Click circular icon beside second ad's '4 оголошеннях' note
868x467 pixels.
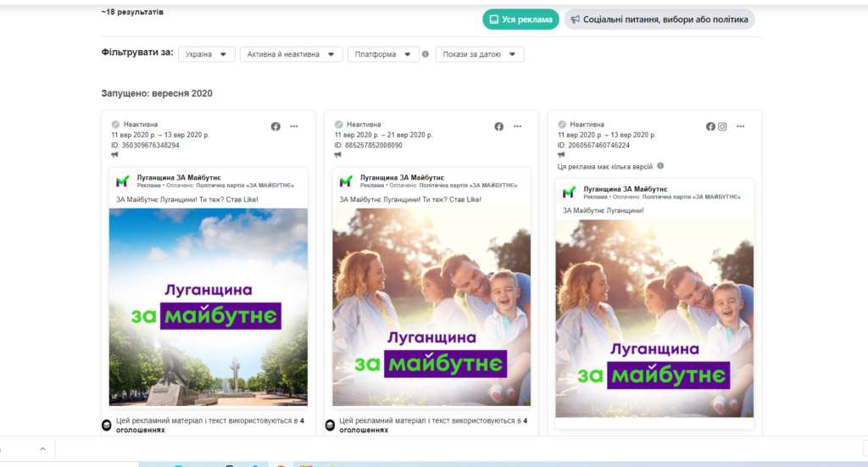tap(330, 425)
